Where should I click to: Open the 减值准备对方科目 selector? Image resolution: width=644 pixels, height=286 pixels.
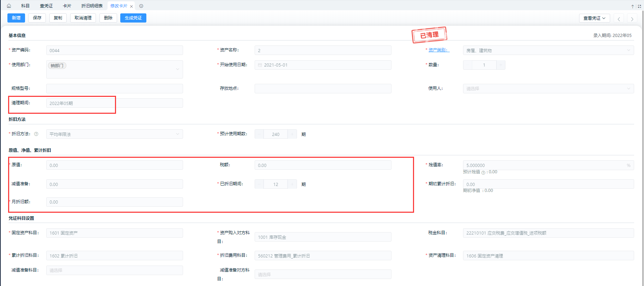tap(323, 274)
